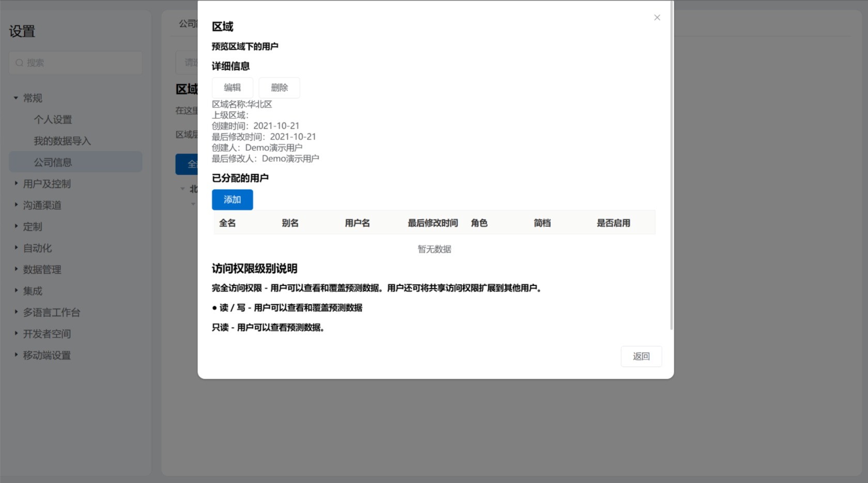Collapse the 常规 section arrow

16,98
